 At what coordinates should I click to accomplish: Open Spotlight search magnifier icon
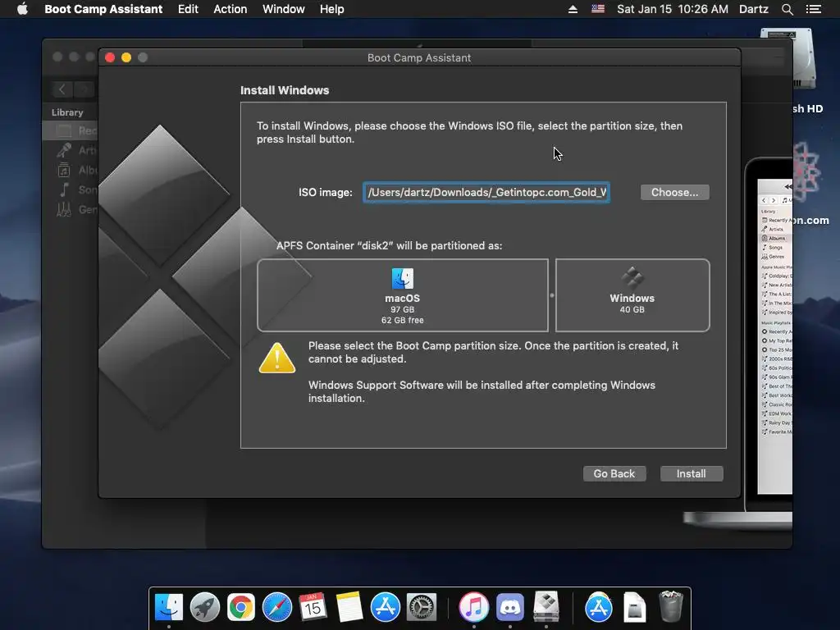tap(787, 9)
